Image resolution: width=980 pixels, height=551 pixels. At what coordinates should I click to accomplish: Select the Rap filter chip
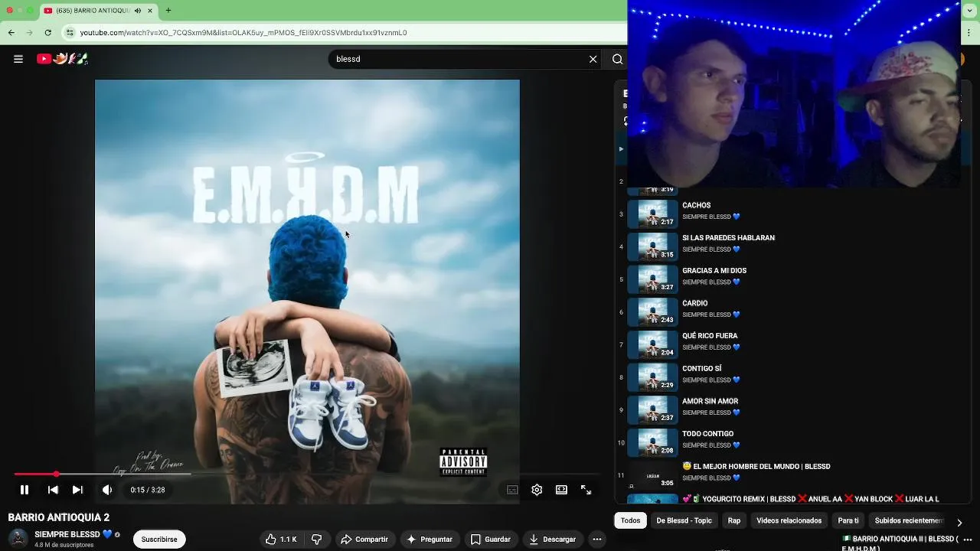(734, 520)
